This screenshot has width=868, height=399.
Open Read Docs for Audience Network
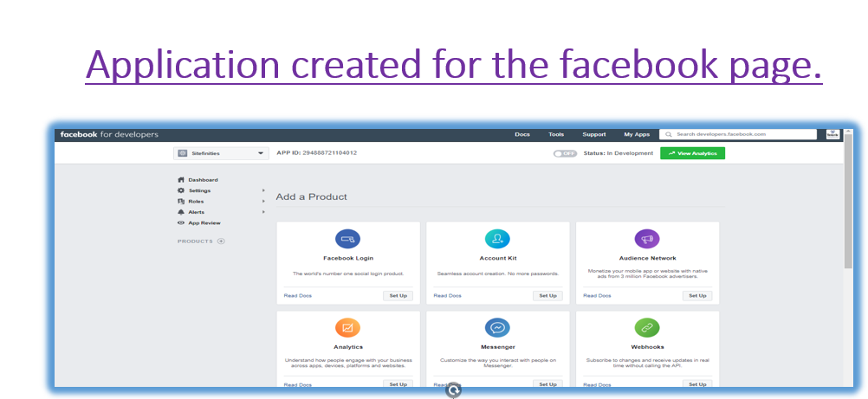(597, 295)
